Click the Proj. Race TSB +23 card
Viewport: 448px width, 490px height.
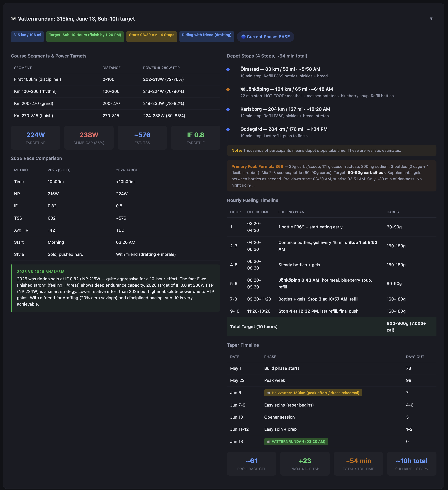[x=305, y=463]
